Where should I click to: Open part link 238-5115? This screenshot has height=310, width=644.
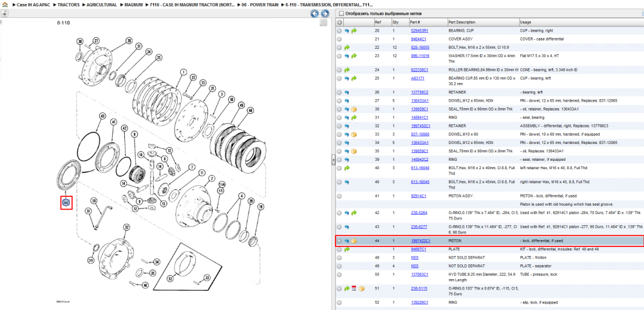pyautogui.click(x=419, y=289)
